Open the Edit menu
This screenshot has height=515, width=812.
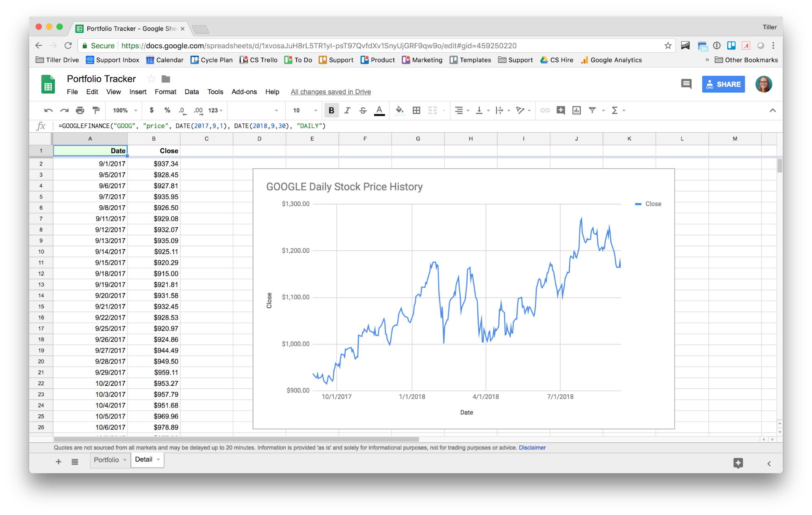coord(92,92)
